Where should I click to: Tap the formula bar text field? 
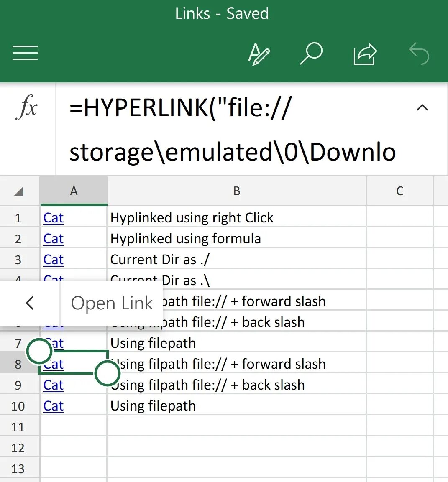pyautogui.click(x=234, y=129)
